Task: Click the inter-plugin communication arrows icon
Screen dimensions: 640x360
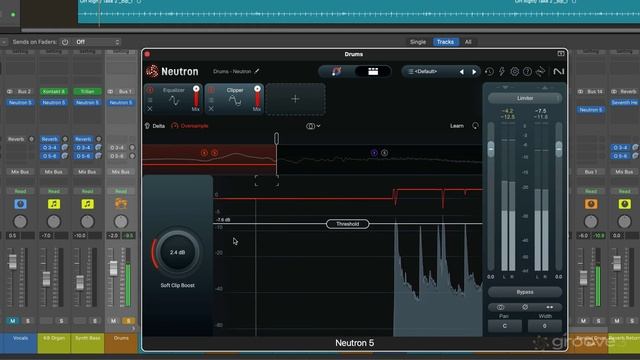Action: [x=540, y=72]
